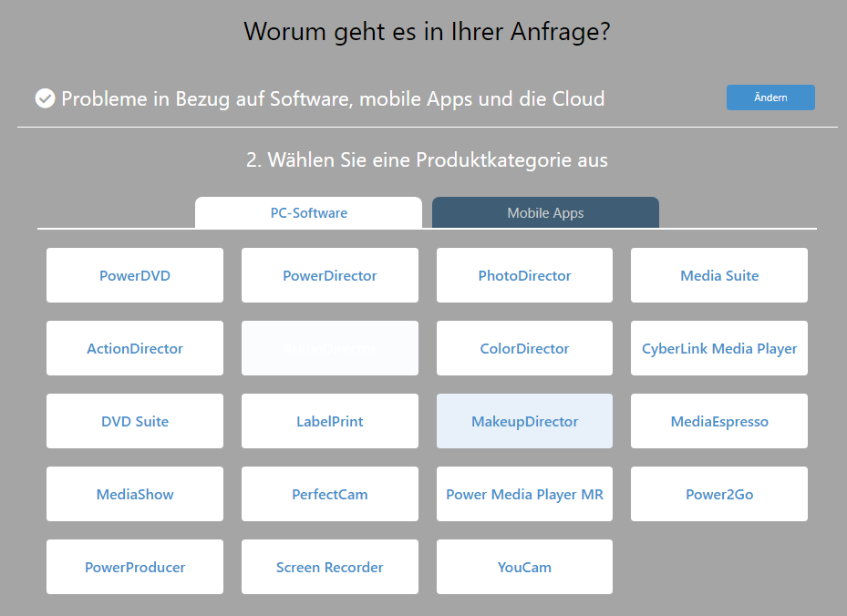Select Media Suite category

[719, 275]
